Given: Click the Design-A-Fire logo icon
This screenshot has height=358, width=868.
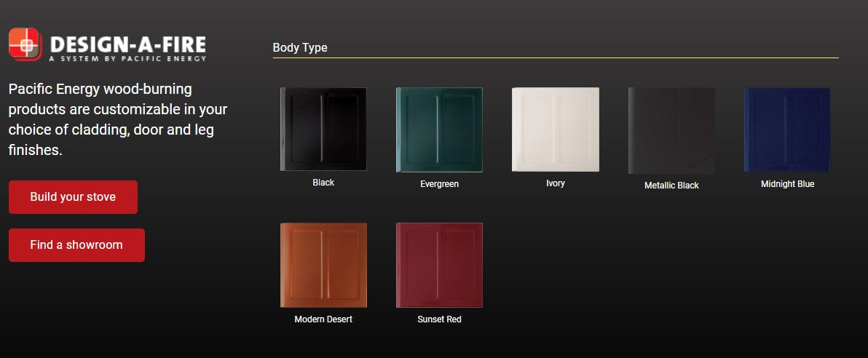Looking at the screenshot, I should point(25,44).
